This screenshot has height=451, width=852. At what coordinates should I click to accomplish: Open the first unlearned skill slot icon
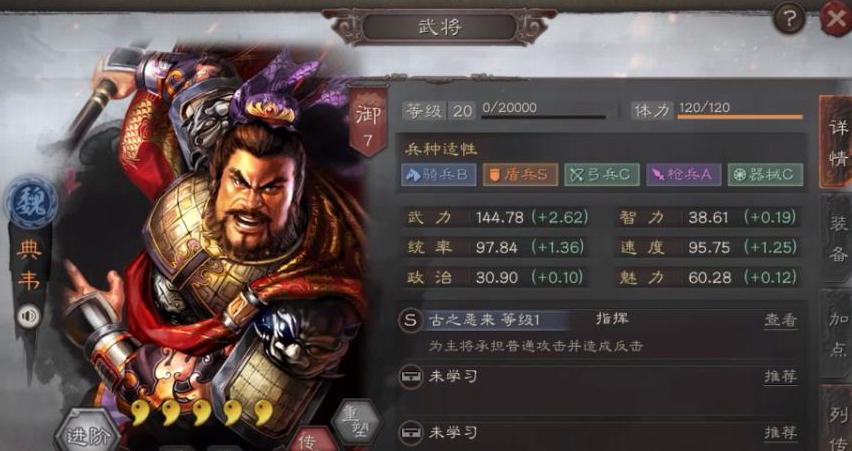click(x=410, y=376)
